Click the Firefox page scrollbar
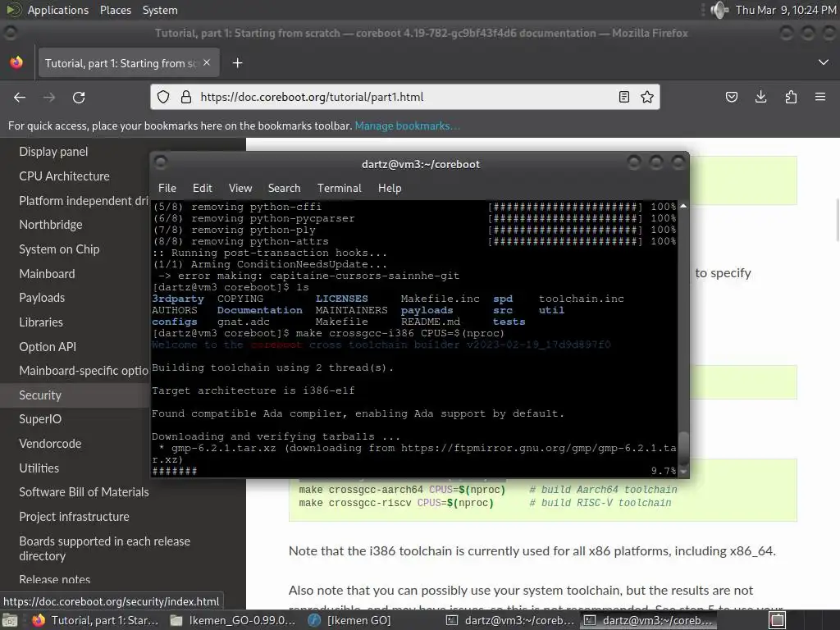The image size is (840, 630). [837, 220]
